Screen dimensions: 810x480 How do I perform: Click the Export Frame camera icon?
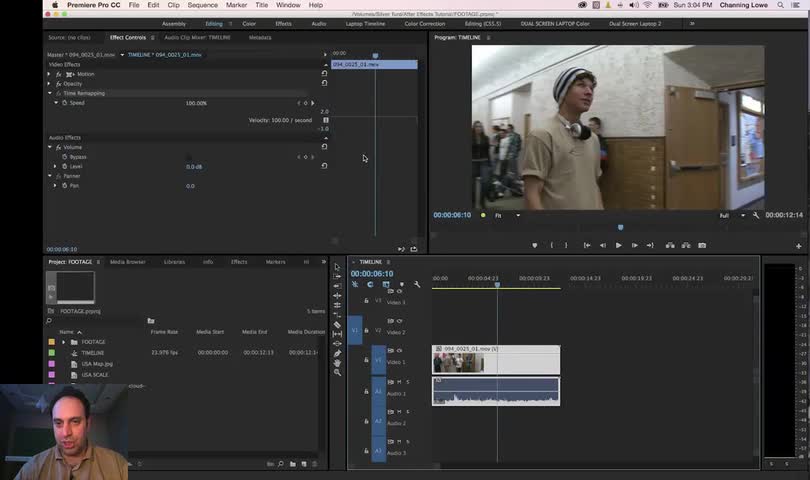tap(702, 245)
